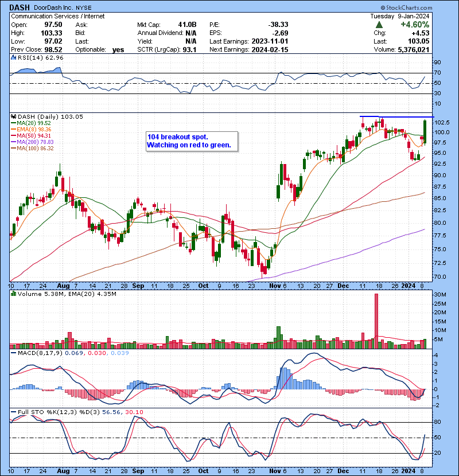Click the RSI area-chart icon beside RSI(14)
The height and width of the screenshot is (476, 459).
pyautogui.click(x=14, y=57)
